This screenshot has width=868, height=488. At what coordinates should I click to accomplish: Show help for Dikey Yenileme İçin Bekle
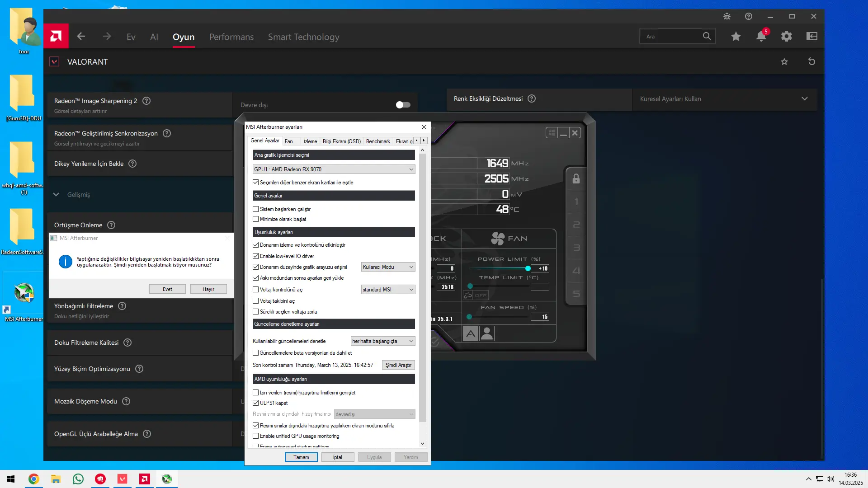pos(132,164)
